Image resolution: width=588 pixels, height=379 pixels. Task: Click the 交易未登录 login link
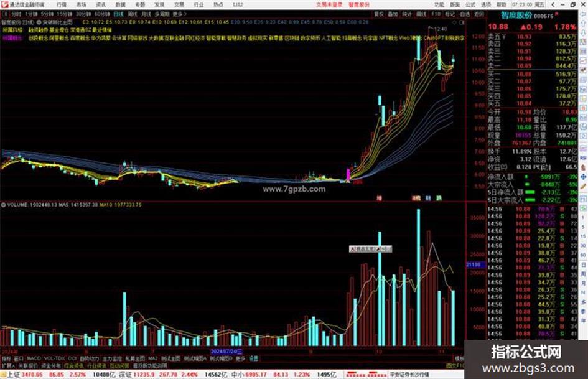coord(329,5)
